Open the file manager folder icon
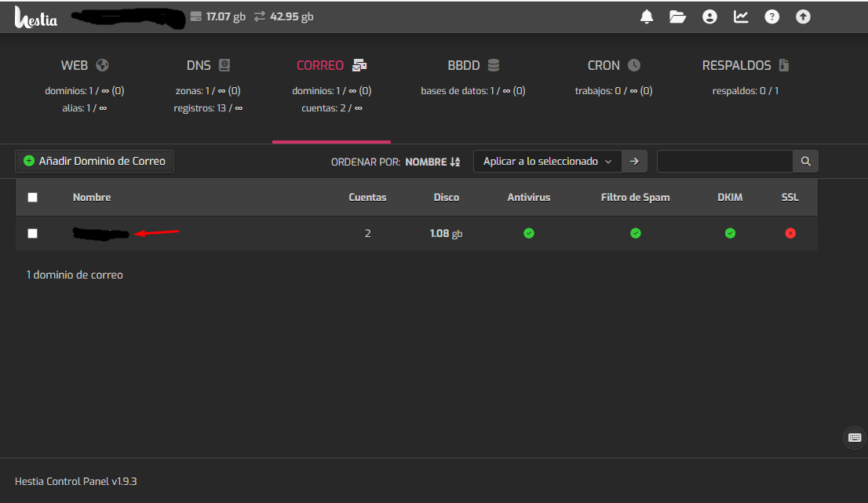 pos(677,16)
